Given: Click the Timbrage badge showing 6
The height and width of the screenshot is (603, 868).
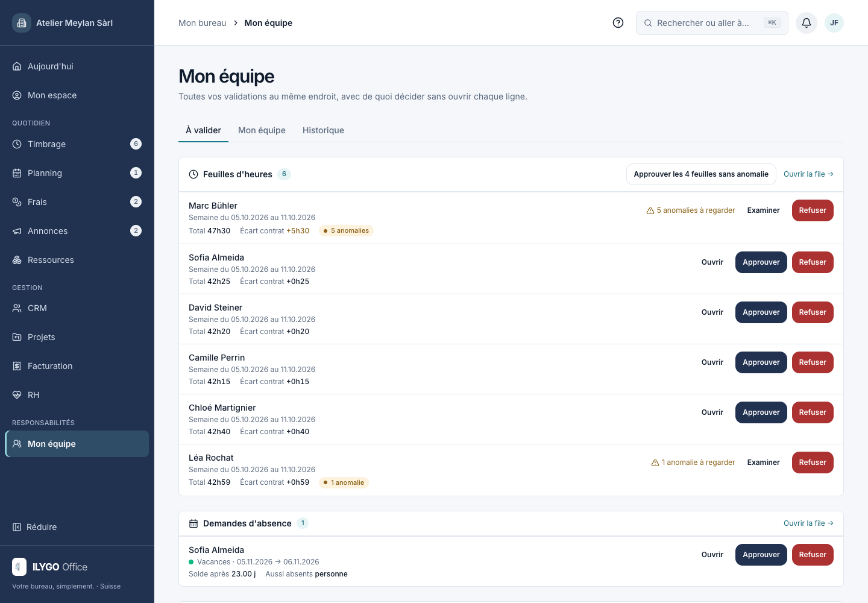Looking at the screenshot, I should pos(136,144).
